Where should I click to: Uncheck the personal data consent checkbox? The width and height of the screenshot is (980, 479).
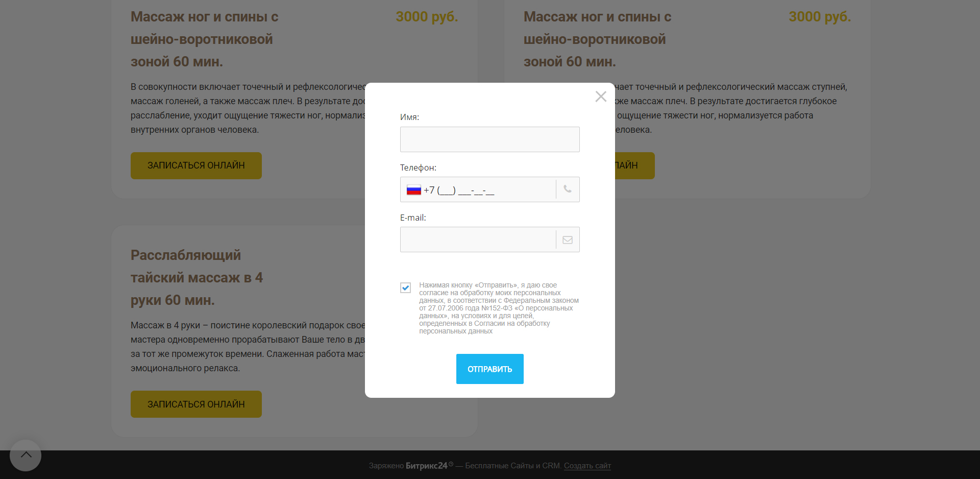coord(406,288)
